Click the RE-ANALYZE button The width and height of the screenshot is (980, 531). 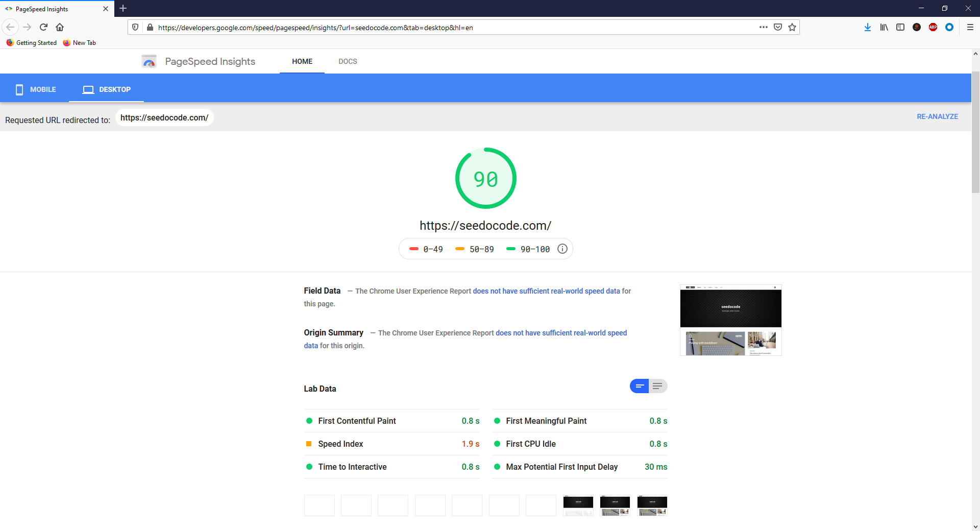point(937,116)
